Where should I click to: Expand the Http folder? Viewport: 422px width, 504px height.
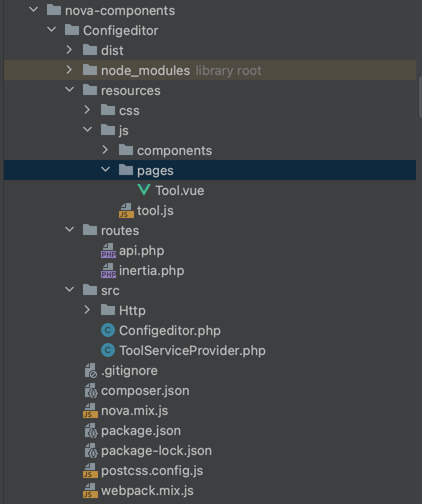(87, 310)
